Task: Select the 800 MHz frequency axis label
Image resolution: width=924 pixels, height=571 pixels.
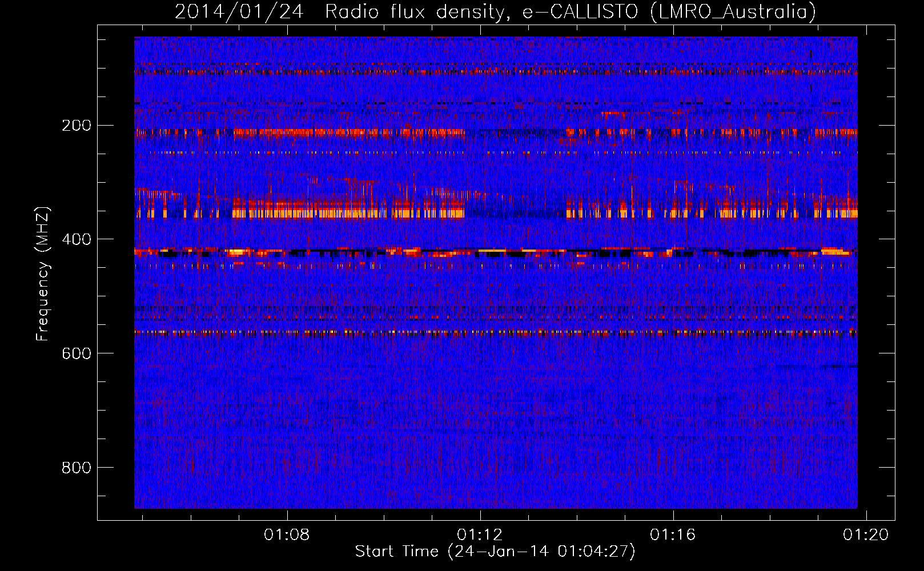Action: 77,468
